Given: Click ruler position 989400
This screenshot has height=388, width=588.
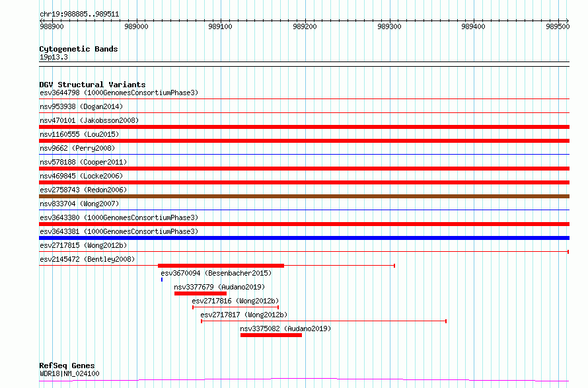Looking at the screenshot, I should point(473,26).
